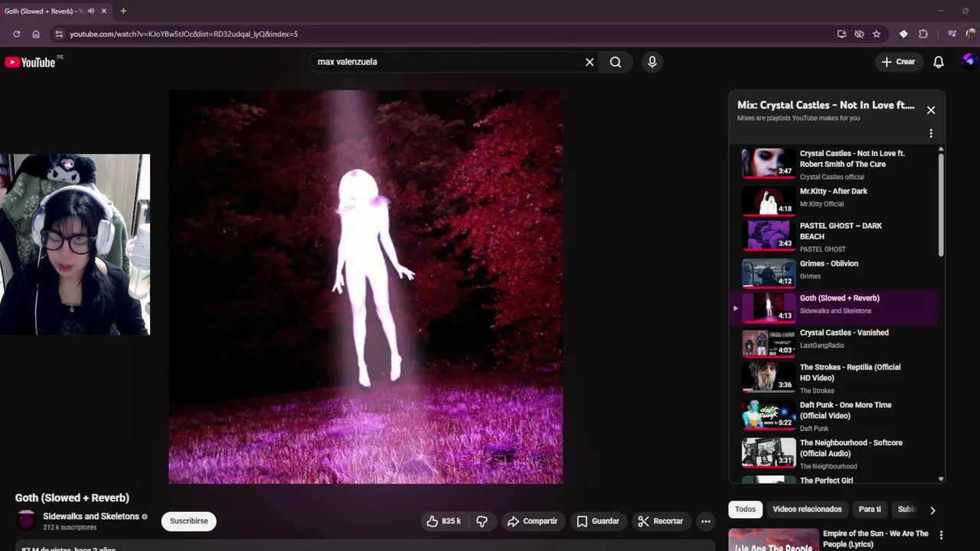Play PASTEL GHOST ~ DARK BEACH

click(833, 236)
